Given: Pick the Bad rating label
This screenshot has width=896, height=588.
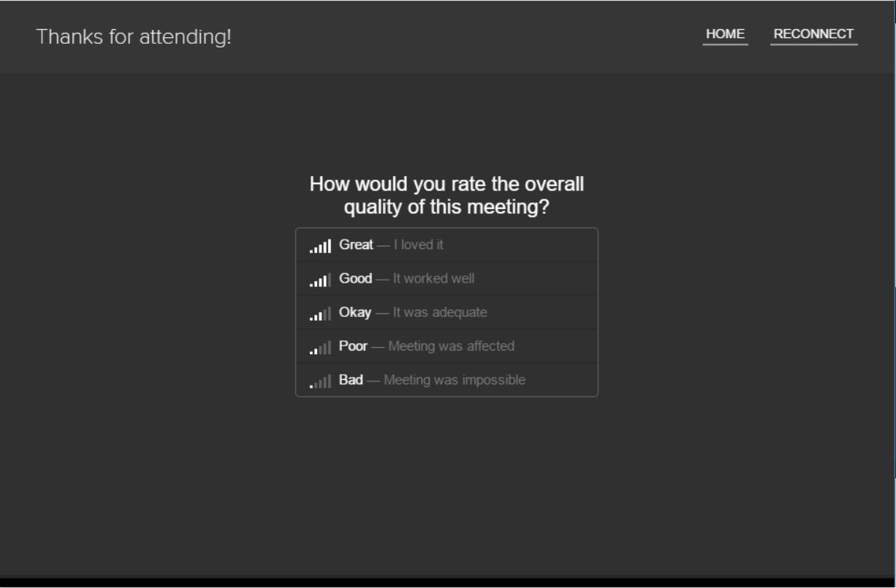Looking at the screenshot, I should [351, 380].
